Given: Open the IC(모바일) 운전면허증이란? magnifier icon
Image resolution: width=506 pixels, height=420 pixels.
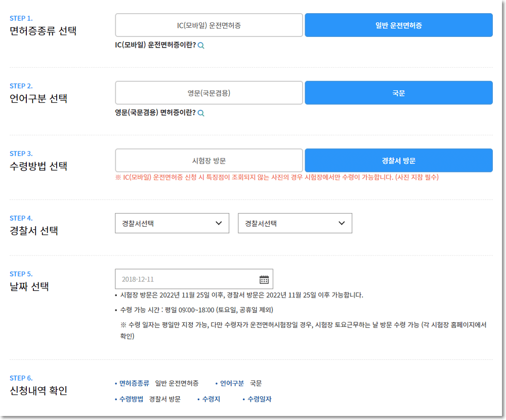Looking at the screenshot, I should click(x=201, y=46).
